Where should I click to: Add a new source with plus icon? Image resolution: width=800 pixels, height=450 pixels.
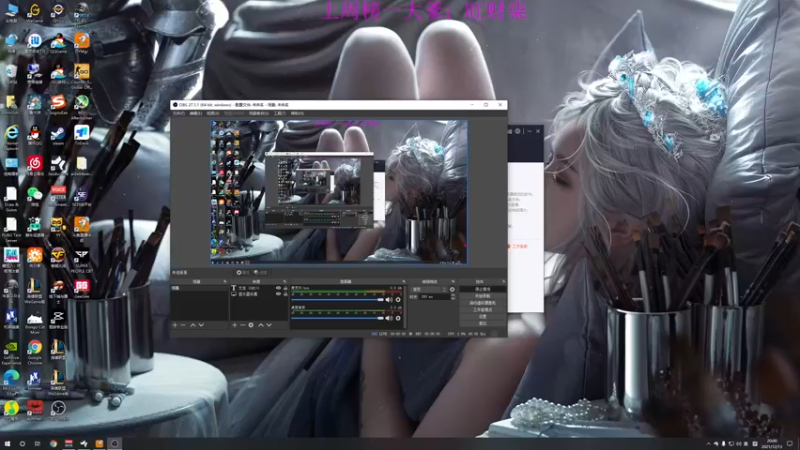pos(234,325)
